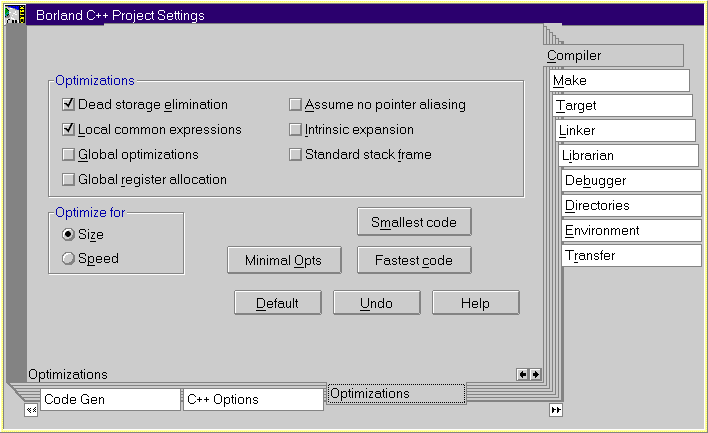Uncheck Local common expressions
Viewport: 708px width, 433px height.
click(x=68, y=130)
